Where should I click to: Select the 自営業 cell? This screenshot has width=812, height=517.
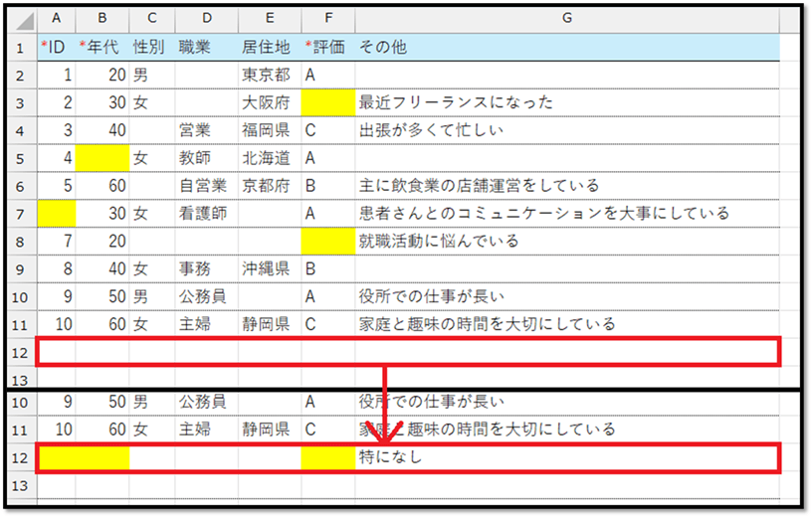click(x=206, y=186)
